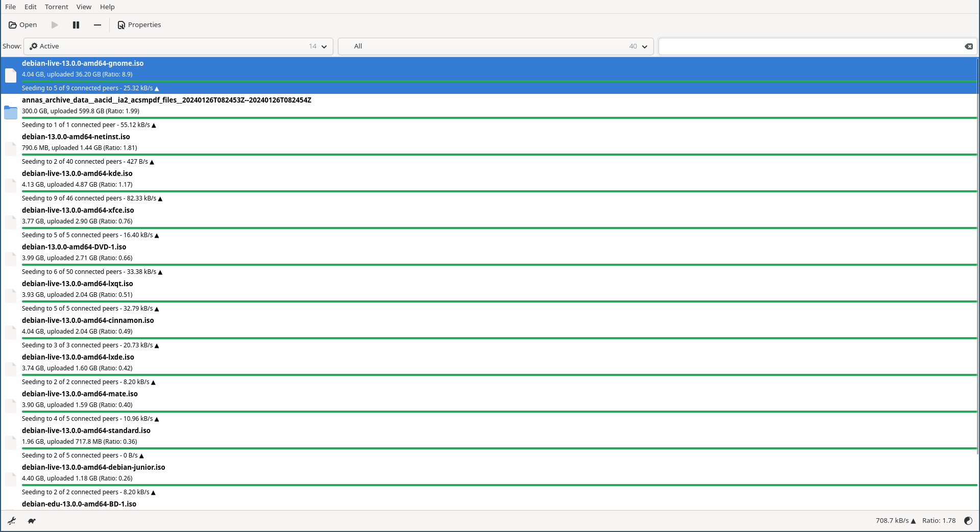Select debian-13.0.0-amd64-DVD-1.iso torrent name
This screenshot has height=532, width=980.
coord(74,247)
